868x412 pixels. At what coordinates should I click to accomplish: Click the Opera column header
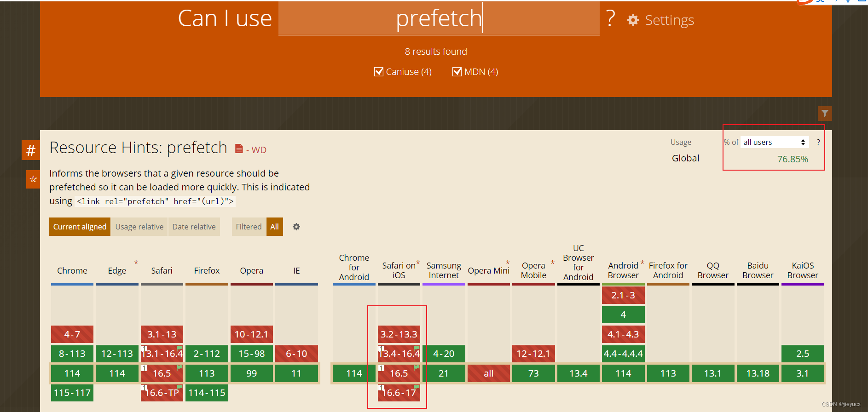point(252,270)
